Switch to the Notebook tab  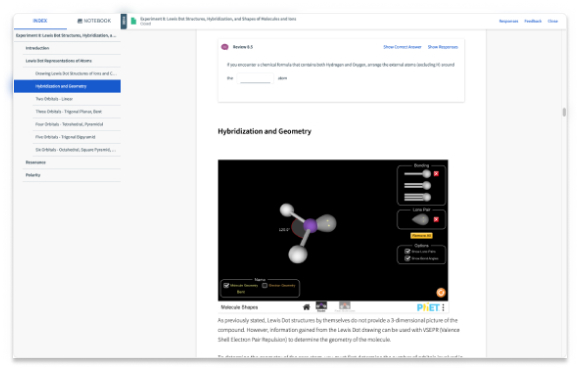[94, 21]
